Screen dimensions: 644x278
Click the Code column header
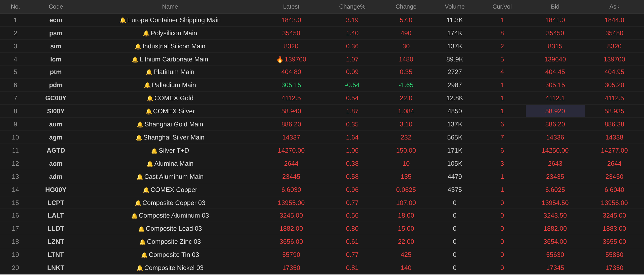(56, 7)
